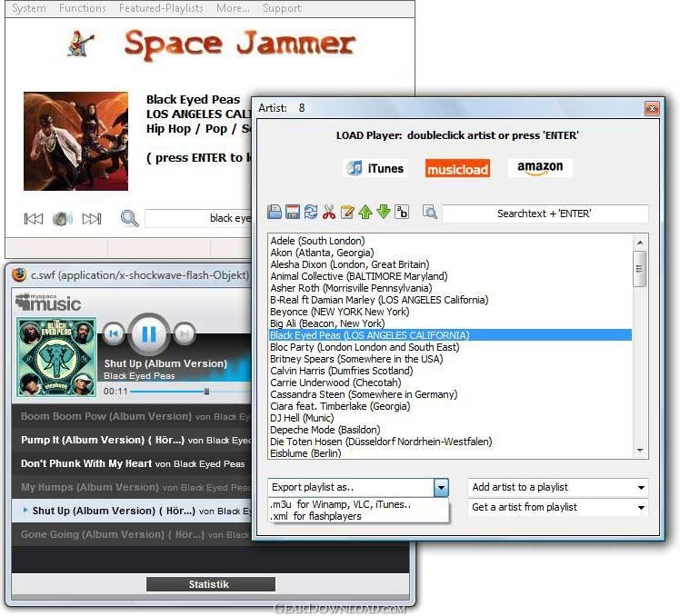Click the Searchtext + 'ENTER' input field
This screenshot has height=616, width=680.
coord(545,214)
